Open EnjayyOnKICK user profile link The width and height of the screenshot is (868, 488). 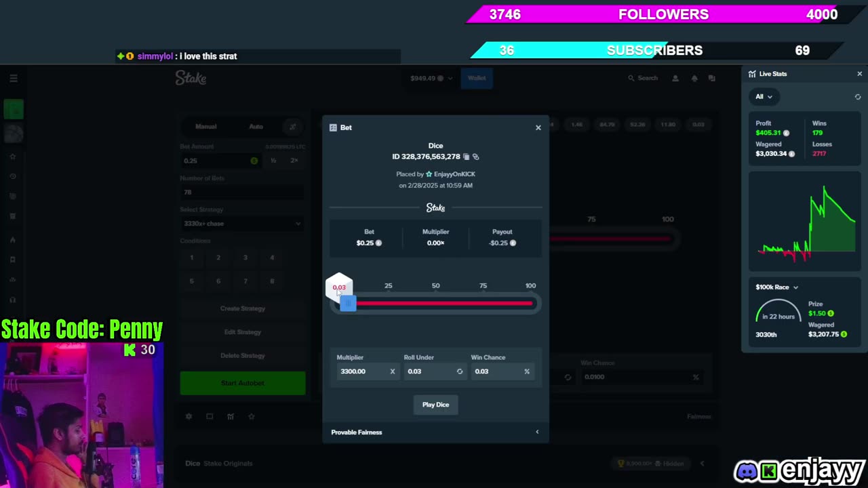[454, 174]
